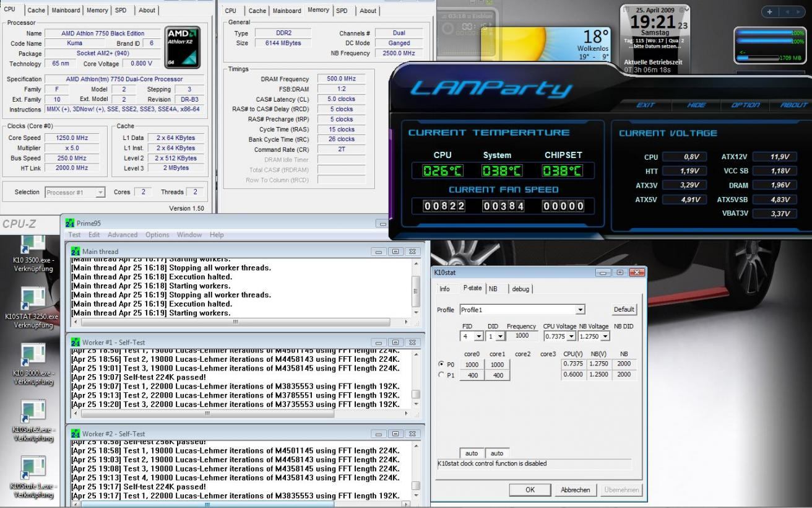
Task: Switch to the debug tab in K10stat
Action: pos(520,289)
